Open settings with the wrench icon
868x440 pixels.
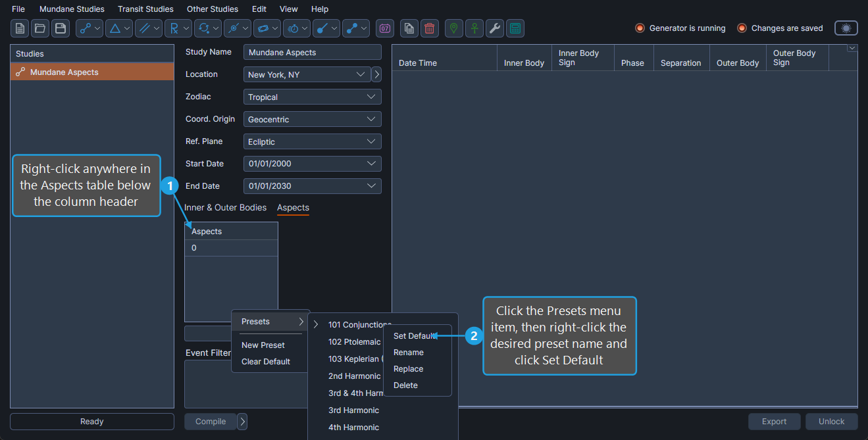pyautogui.click(x=495, y=28)
